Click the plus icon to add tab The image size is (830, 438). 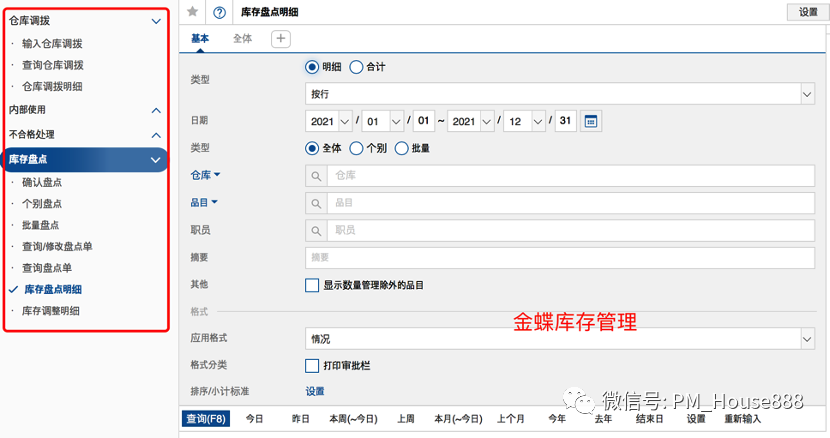pyautogui.click(x=281, y=38)
